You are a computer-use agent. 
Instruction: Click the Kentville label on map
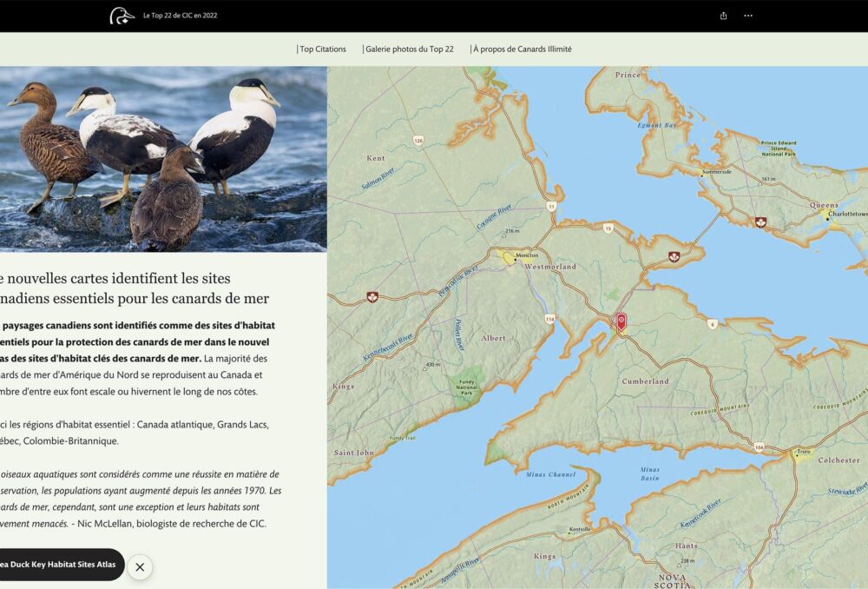(580, 530)
